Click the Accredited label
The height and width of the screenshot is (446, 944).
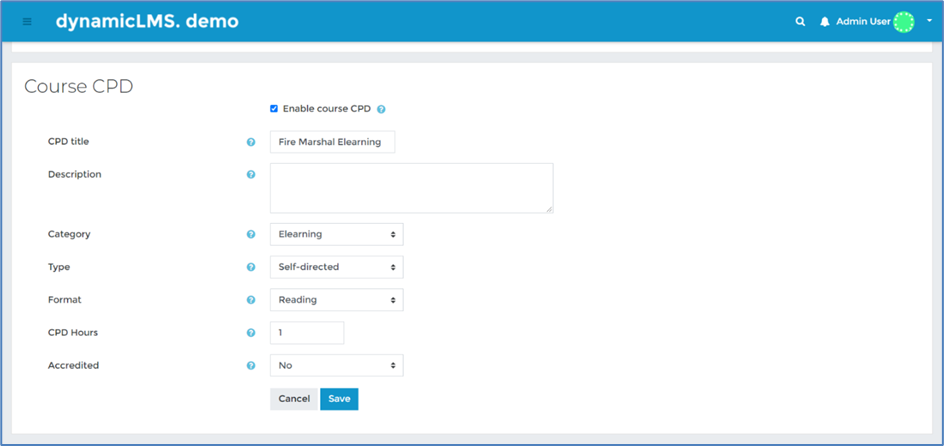(73, 365)
